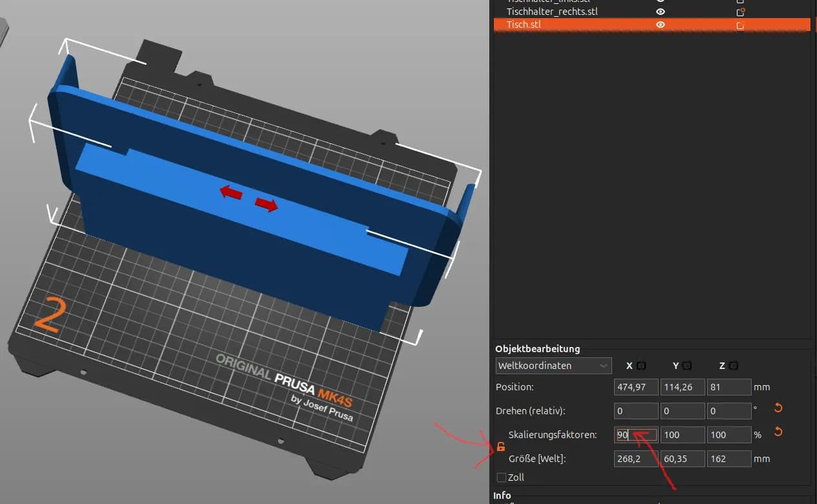Screen dimensions: 817x504
Task: Click the X position field showing 474,97
Action: (x=636, y=387)
